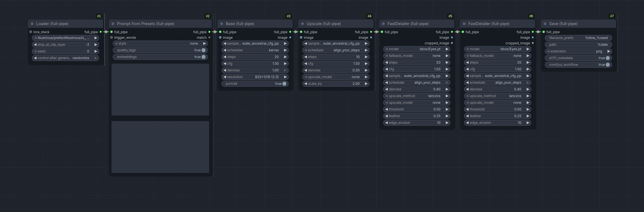Click the #7 node badge
The width and height of the screenshot is (644, 212).
[x=612, y=16]
